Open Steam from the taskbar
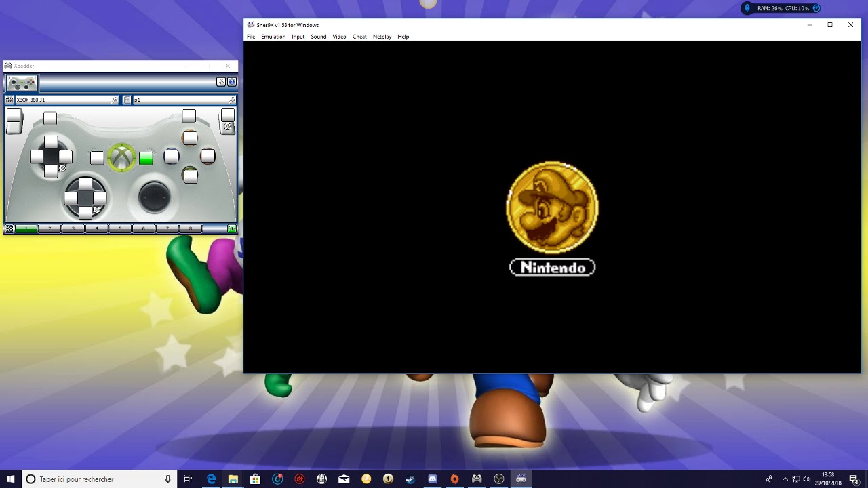 click(x=410, y=479)
